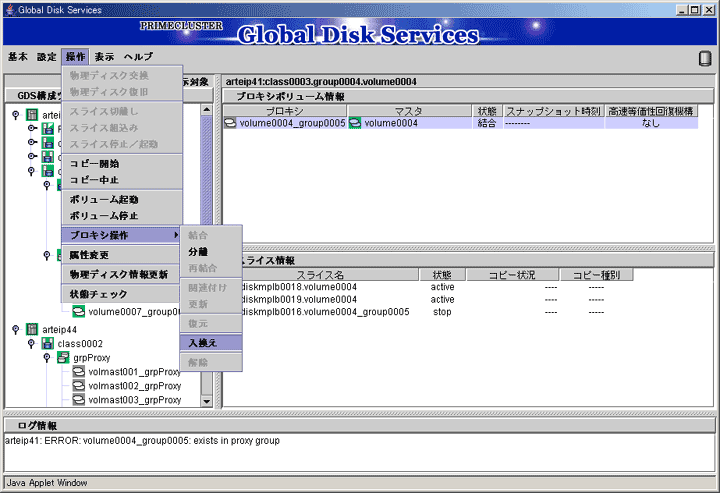Screen dimensions: 720x493
Task: Collapse the grpProxy tree node
Action: click(x=47, y=358)
